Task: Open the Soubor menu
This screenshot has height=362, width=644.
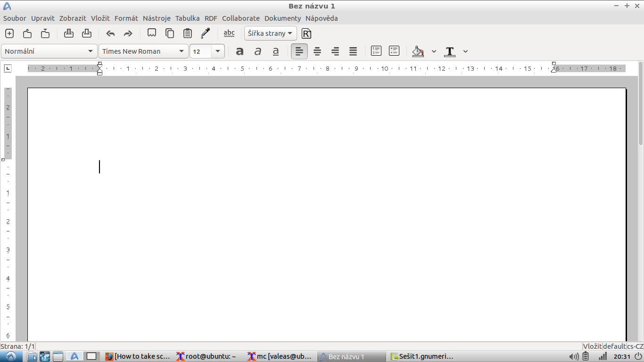Action: [15, 18]
